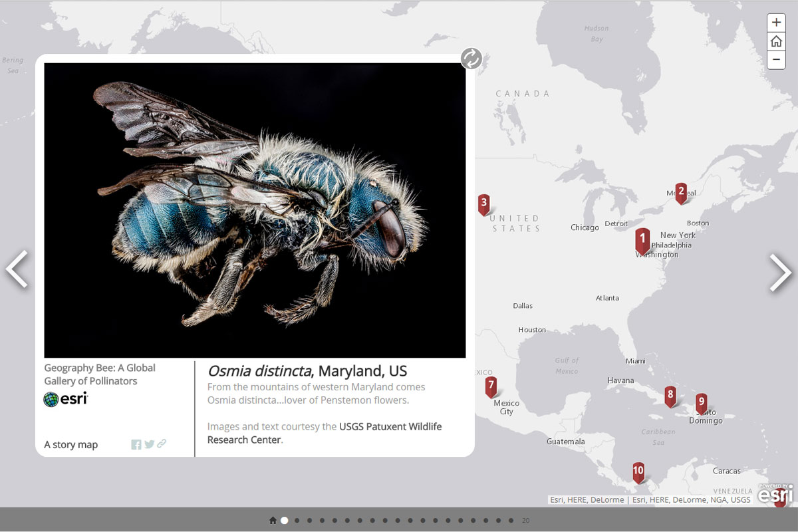
Task: Click marker 9 at Santo Domingo
Action: [702, 402]
